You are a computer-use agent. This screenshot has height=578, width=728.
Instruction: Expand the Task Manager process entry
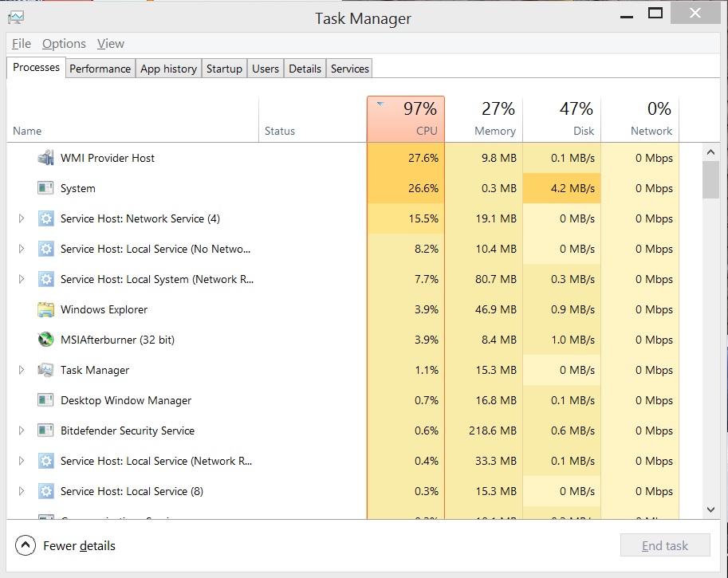tap(22, 370)
